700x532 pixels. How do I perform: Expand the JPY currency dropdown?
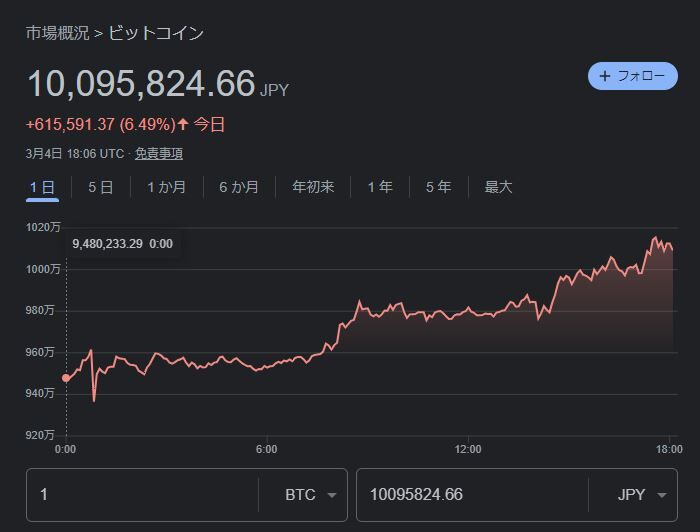(x=642, y=495)
